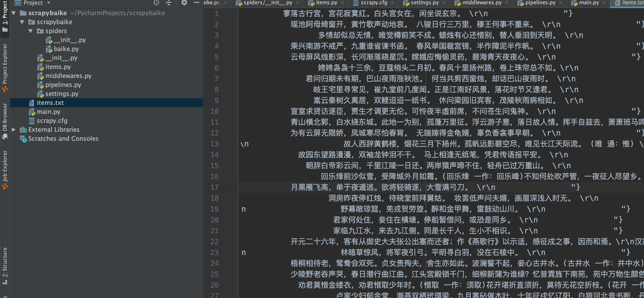644x298 pixels.
Task: Click the DB Browser sidebar icon
Action: pos(5,136)
